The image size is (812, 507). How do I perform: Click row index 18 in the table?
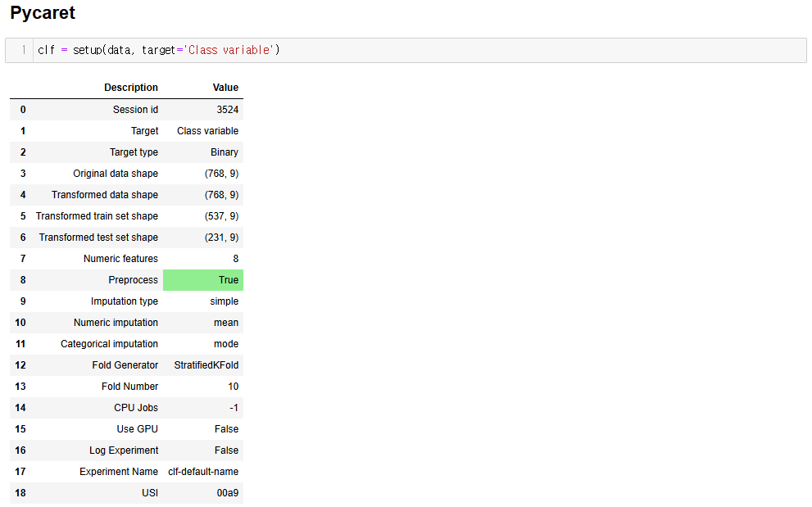20,492
